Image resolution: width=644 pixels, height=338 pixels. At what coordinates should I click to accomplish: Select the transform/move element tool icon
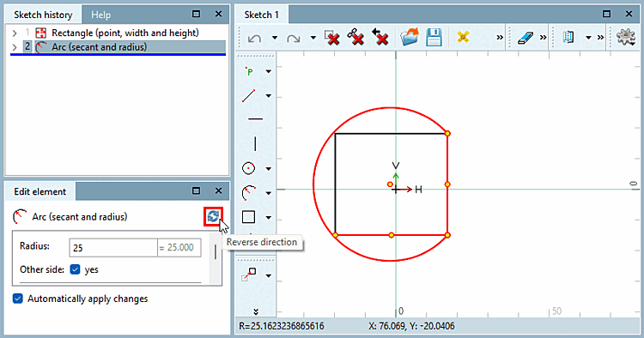click(248, 275)
